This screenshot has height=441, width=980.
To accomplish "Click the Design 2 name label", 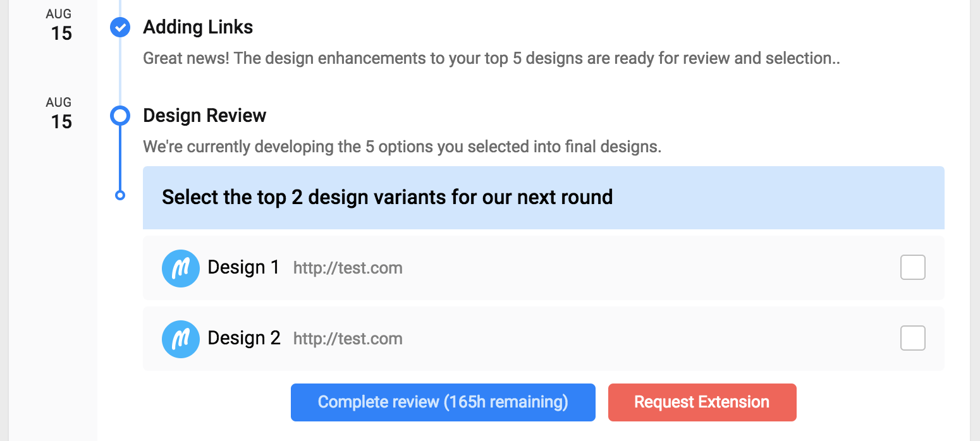I will point(244,338).
